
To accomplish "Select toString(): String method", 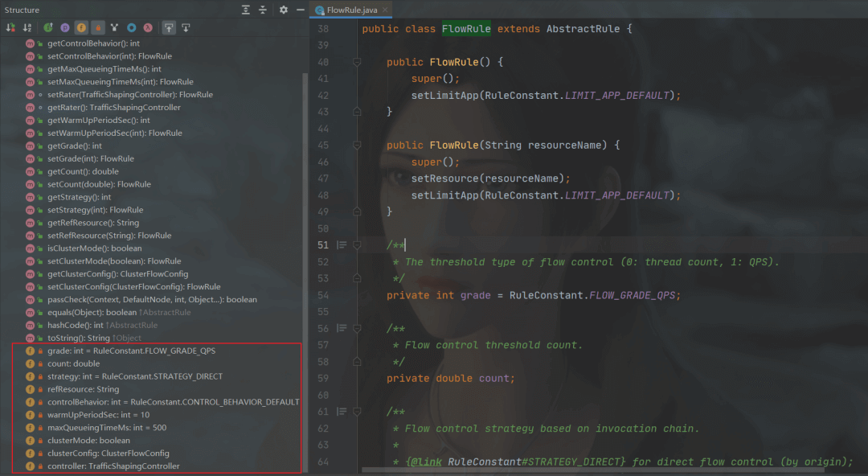I will (94, 338).
